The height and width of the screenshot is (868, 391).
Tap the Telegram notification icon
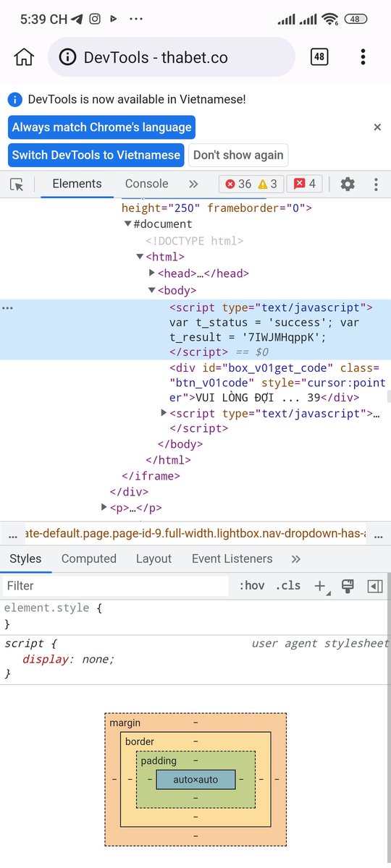[x=77, y=20]
